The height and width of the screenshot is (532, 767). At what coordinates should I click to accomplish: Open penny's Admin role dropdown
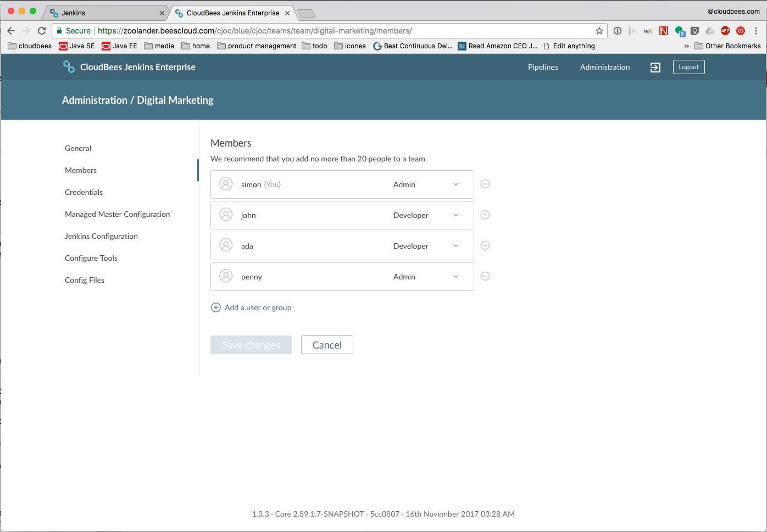coord(426,277)
